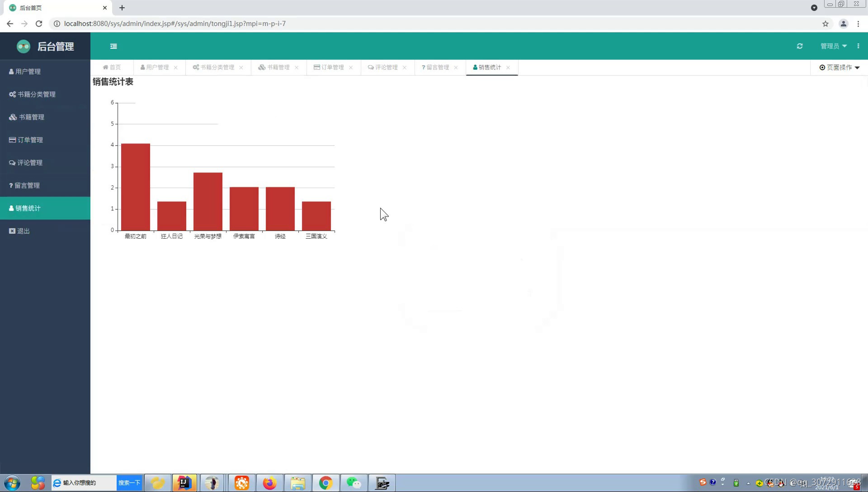The height and width of the screenshot is (492, 868).
Task: Bookmark the page with the star icon
Action: pos(826,24)
